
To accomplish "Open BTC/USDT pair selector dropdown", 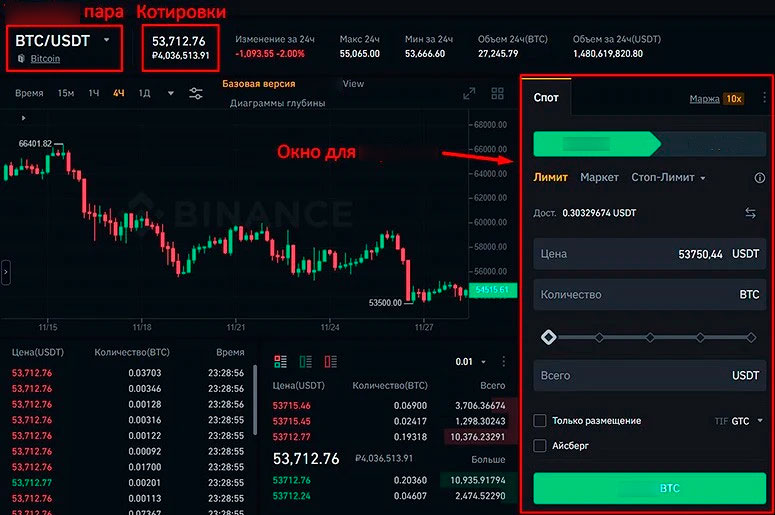I will click(106, 40).
